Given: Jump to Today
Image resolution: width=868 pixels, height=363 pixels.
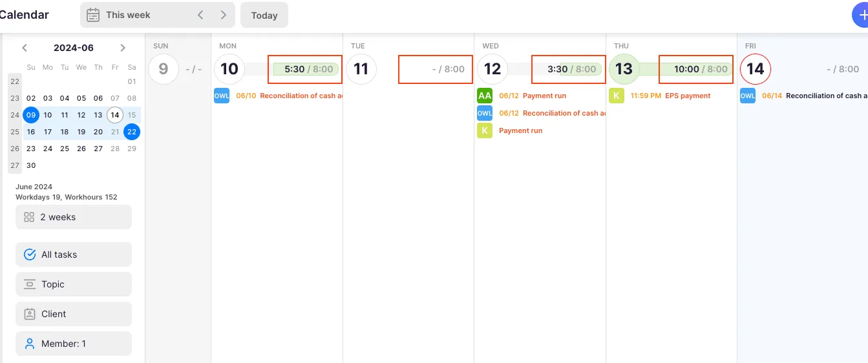Looking at the screenshot, I should 264,15.
